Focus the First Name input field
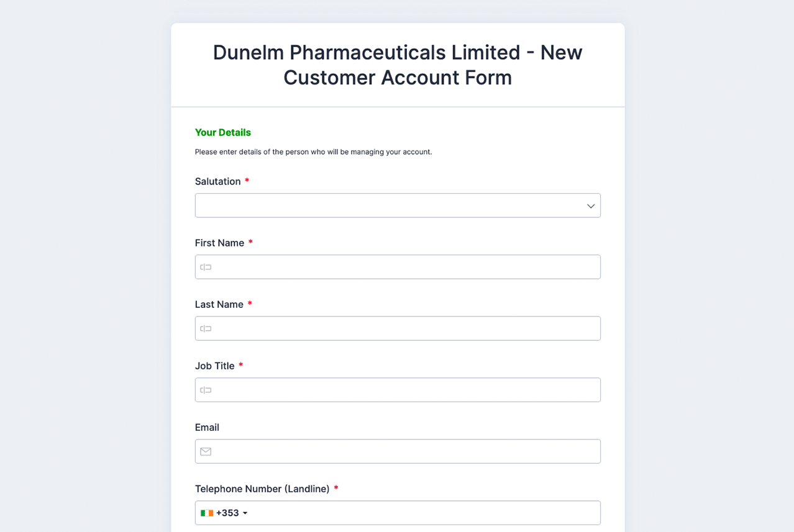Viewport: 794px width, 532px height. pyautogui.click(x=404, y=267)
